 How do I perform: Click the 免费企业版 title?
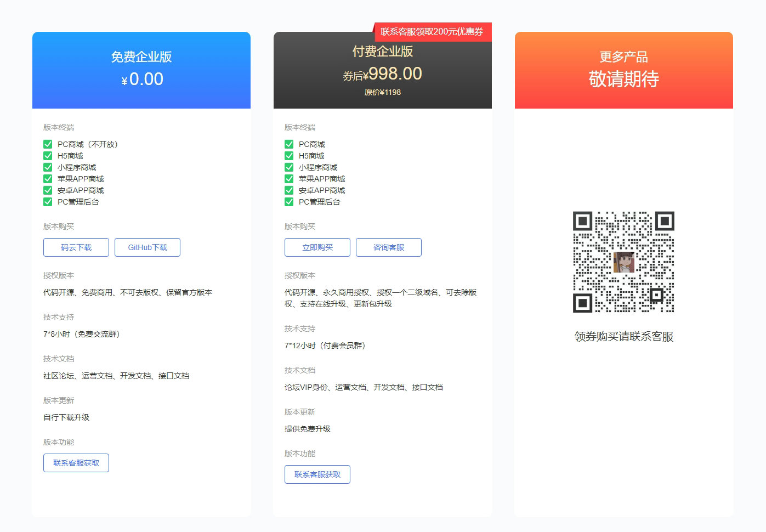click(x=141, y=57)
